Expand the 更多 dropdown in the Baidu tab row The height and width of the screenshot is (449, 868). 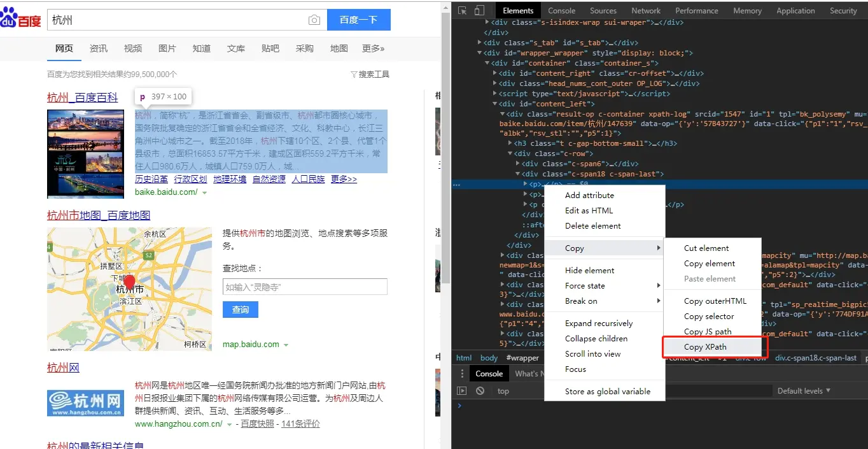[x=374, y=48]
